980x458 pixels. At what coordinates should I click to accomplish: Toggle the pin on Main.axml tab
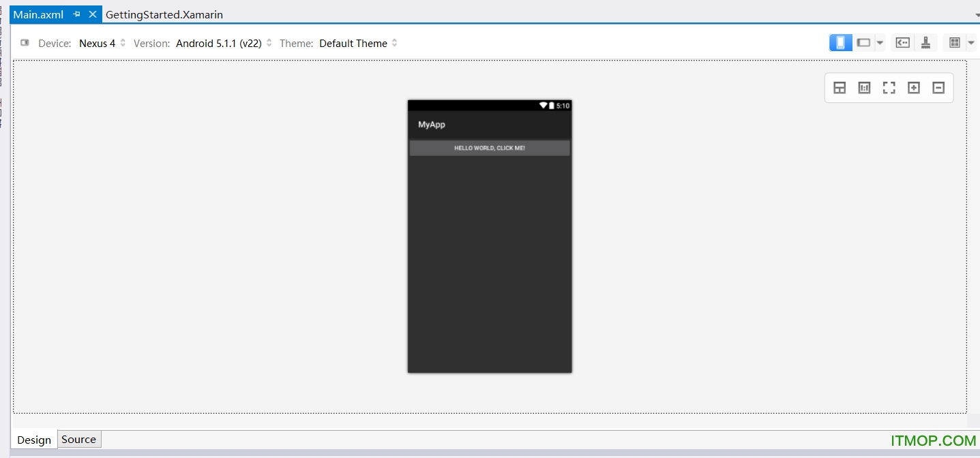click(77, 14)
